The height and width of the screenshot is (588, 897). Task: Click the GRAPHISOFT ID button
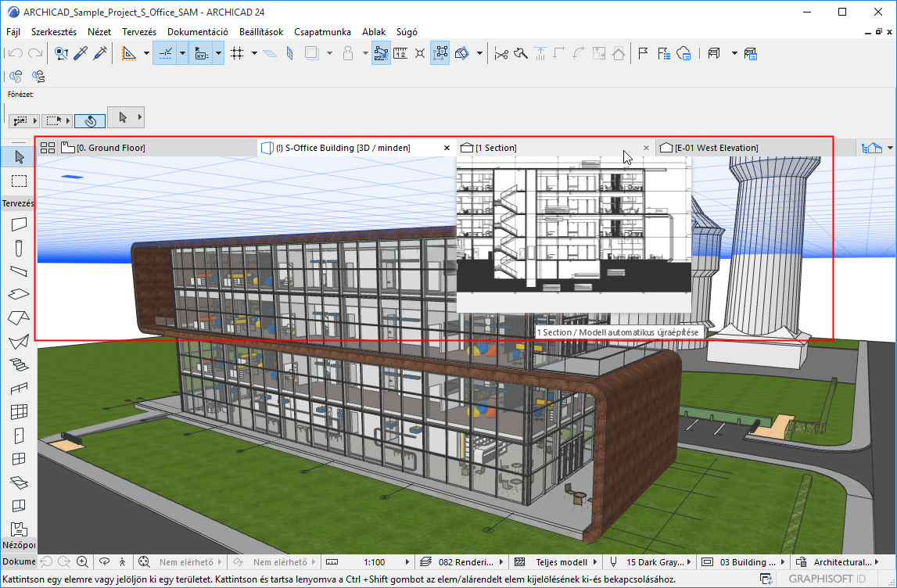[827, 579]
